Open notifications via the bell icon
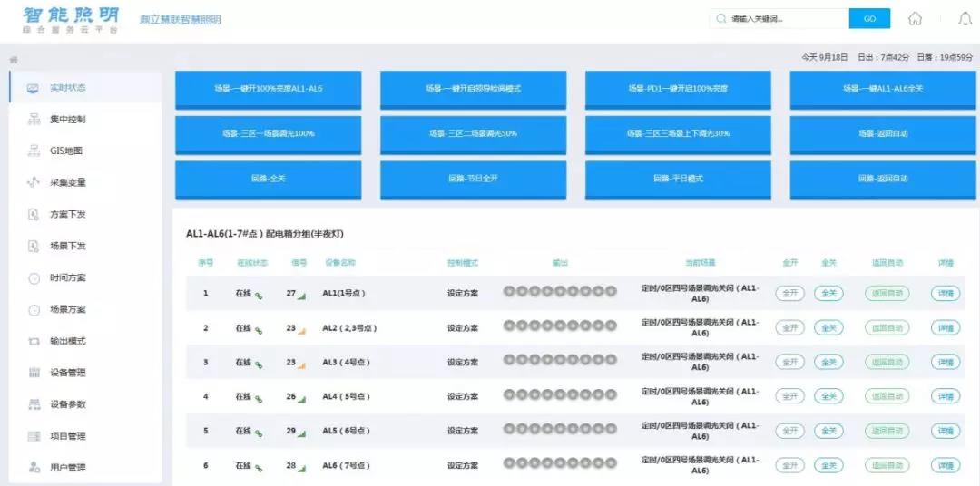Image resolution: width=980 pixels, height=486 pixels. 965,19
